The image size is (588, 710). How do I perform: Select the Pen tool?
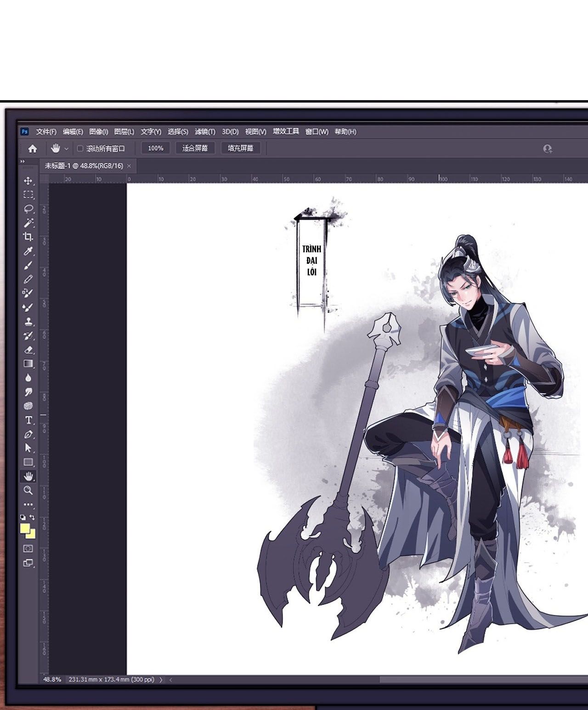coord(28,433)
